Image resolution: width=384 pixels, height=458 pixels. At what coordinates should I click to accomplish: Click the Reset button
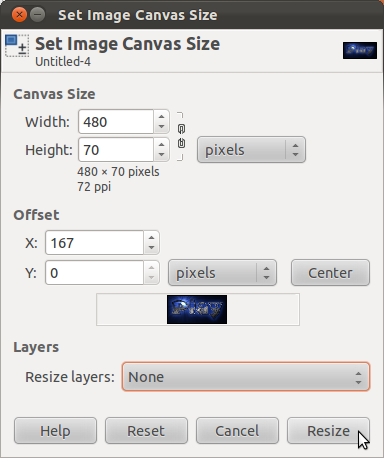click(146, 431)
